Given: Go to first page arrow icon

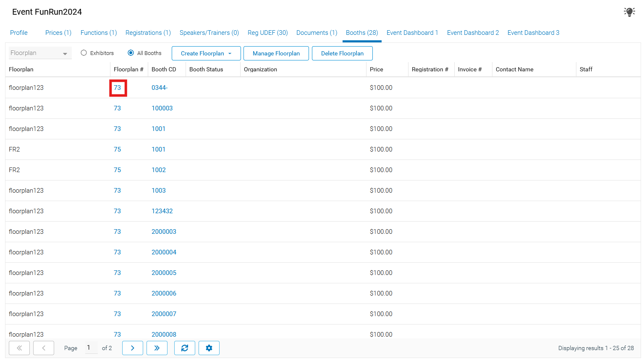Looking at the screenshot, I should click(19, 348).
